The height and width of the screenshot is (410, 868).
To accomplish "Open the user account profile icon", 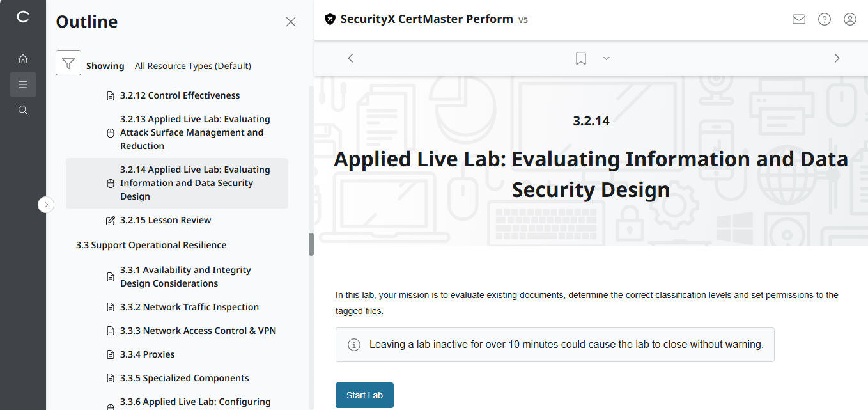I will coord(849,19).
